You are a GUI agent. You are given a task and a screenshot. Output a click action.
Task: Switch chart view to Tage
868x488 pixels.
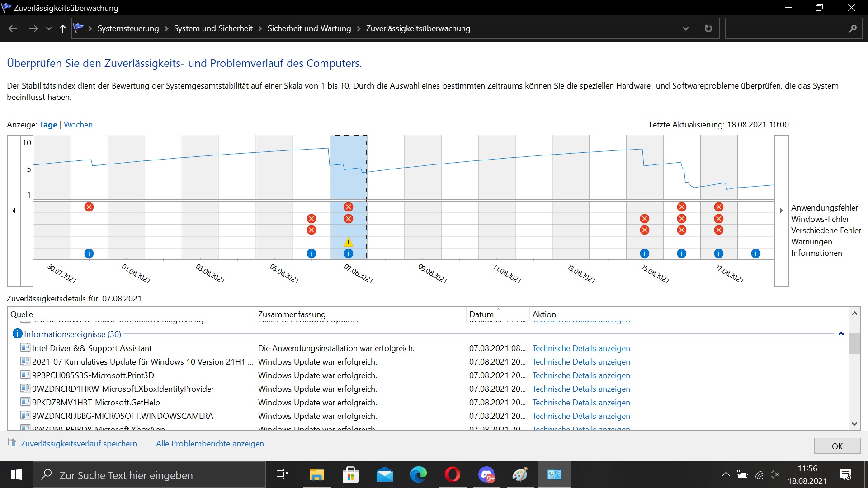pyautogui.click(x=48, y=125)
